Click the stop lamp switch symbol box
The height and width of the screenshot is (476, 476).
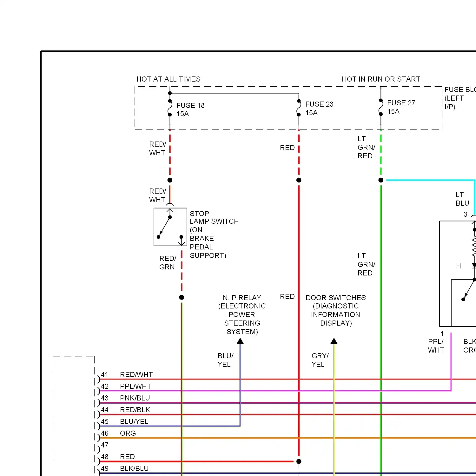[x=170, y=227]
